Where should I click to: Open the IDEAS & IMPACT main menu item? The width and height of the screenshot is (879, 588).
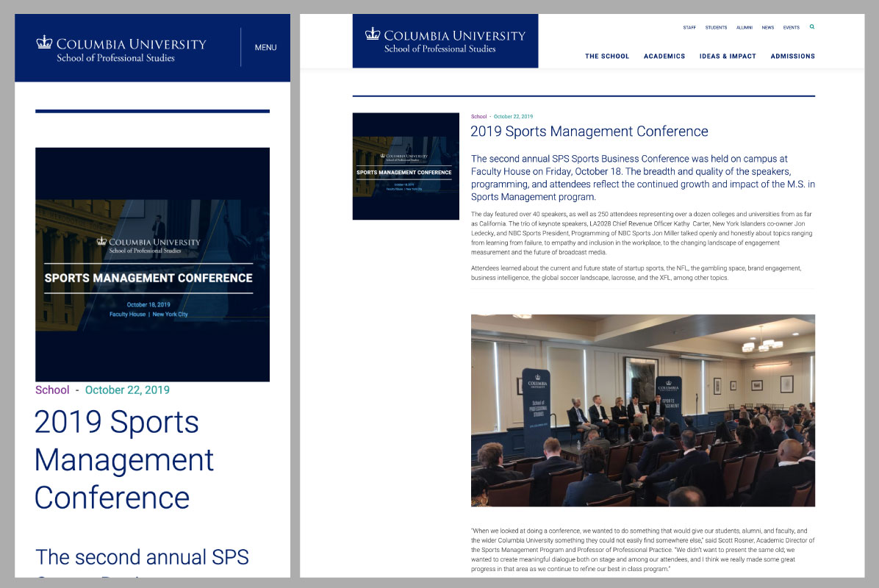point(728,56)
